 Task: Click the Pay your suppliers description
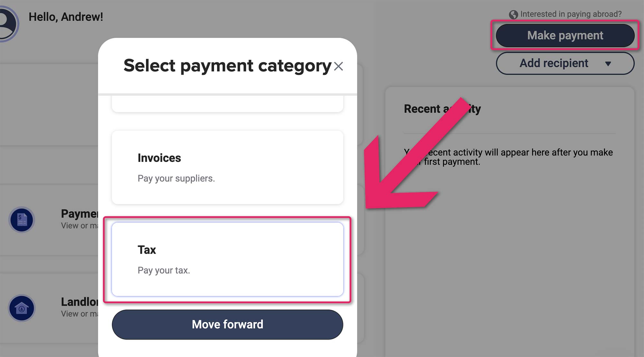(176, 178)
